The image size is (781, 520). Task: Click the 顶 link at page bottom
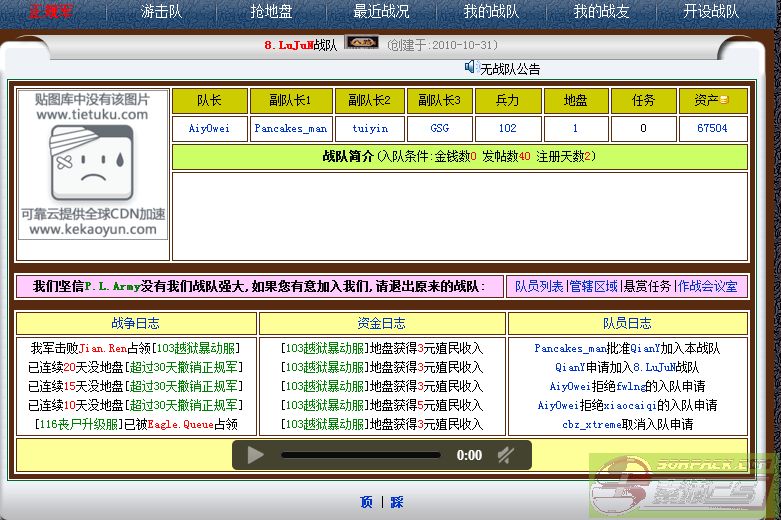pos(366,502)
